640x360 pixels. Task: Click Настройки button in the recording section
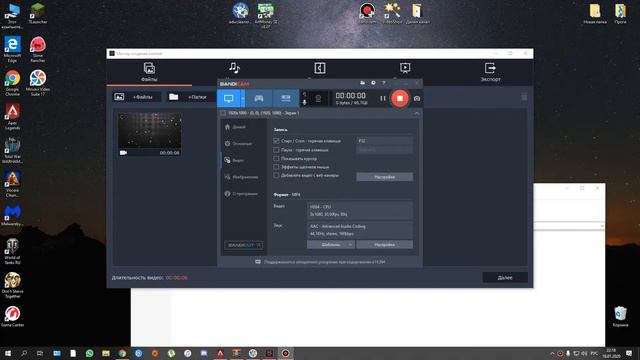click(384, 177)
